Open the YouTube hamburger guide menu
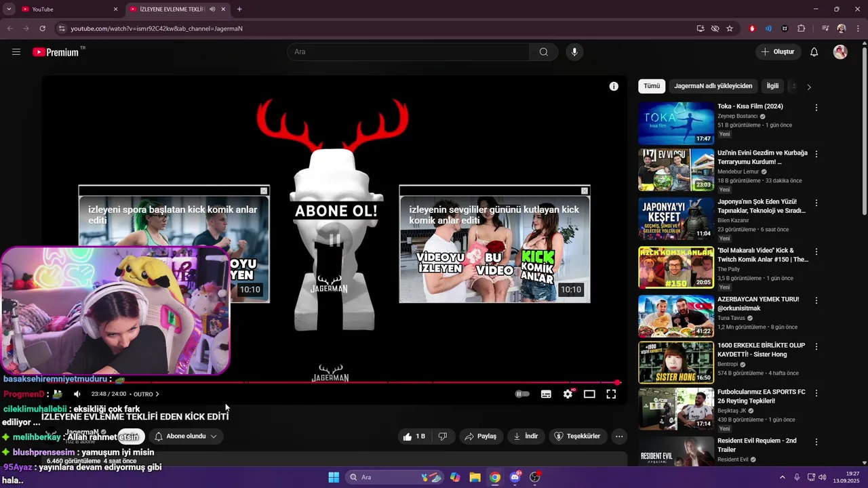This screenshot has height=488, width=868. (x=16, y=52)
